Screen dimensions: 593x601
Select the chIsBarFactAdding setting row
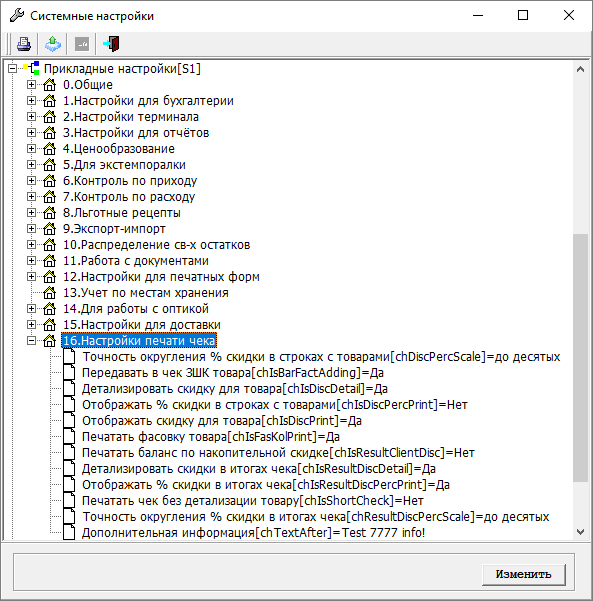(x=233, y=373)
